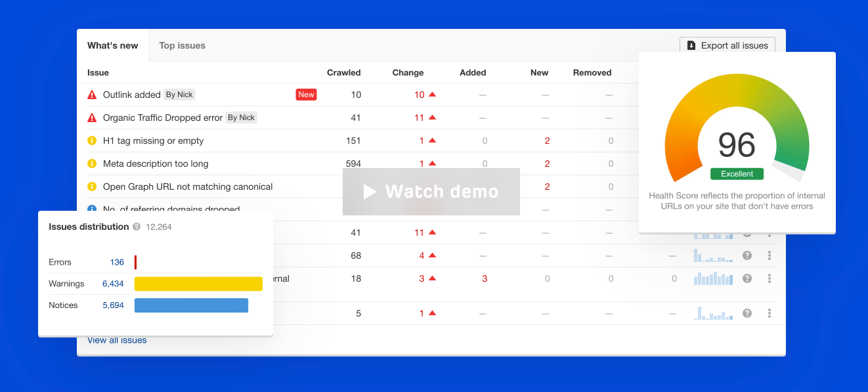Open the Notices count "5,694" link

coord(114,305)
